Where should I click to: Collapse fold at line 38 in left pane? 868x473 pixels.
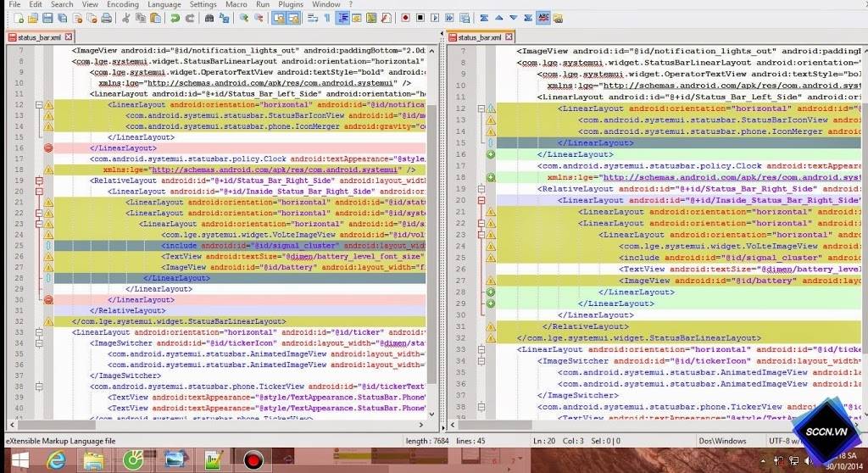click(39, 387)
